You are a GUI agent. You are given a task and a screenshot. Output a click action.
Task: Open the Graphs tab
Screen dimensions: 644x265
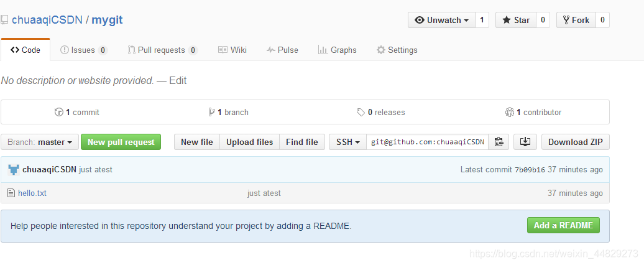point(337,50)
